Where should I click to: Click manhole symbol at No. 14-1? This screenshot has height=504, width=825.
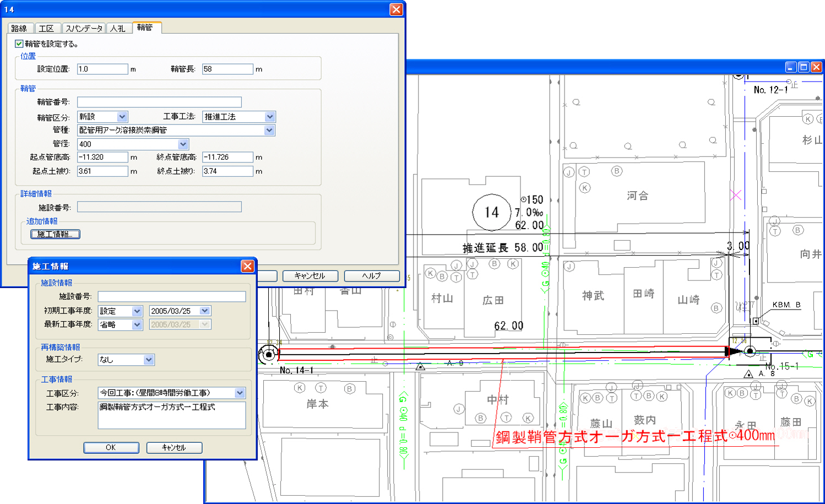pos(269,355)
